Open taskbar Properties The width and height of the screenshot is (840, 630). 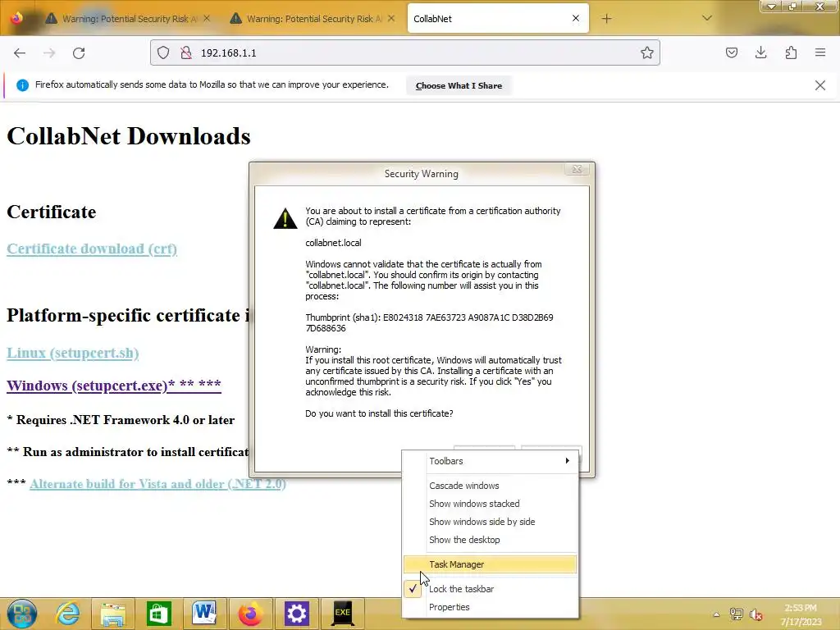(491, 608)
